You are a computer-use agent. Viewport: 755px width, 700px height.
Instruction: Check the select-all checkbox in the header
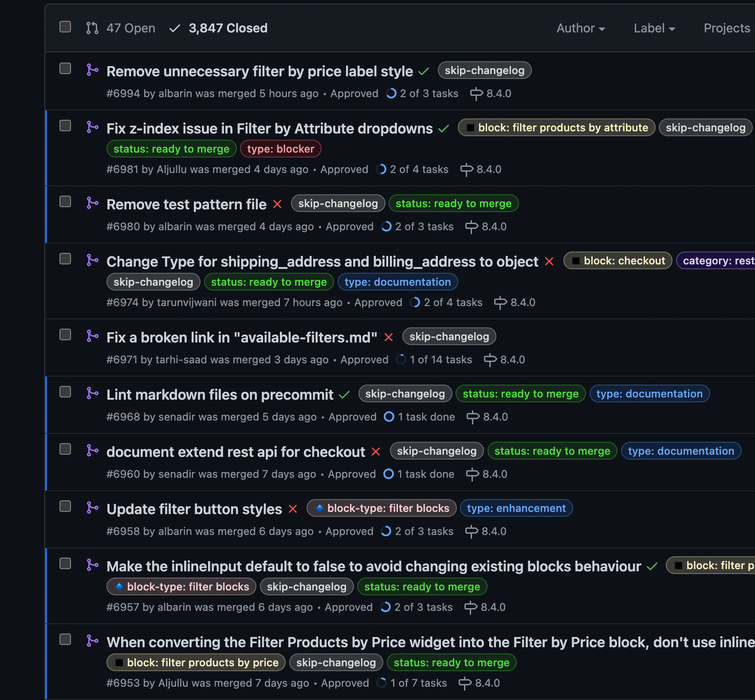tap(65, 27)
